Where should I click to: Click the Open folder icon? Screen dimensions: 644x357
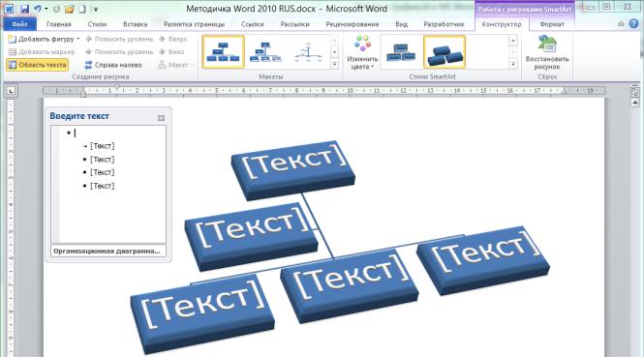pyautogui.click(x=70, y=9)
